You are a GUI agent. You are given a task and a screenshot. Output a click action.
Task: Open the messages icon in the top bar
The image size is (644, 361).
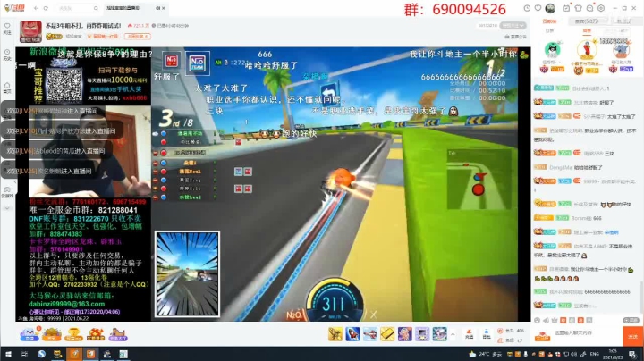pos(589,8)
